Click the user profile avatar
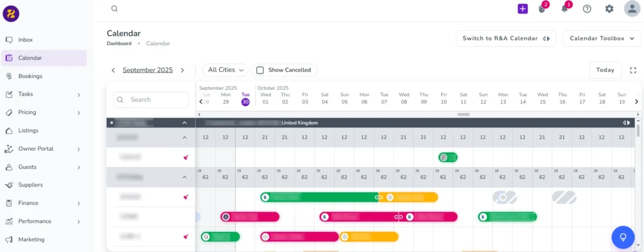The image size is (644, 252). [x=631, y=9]
